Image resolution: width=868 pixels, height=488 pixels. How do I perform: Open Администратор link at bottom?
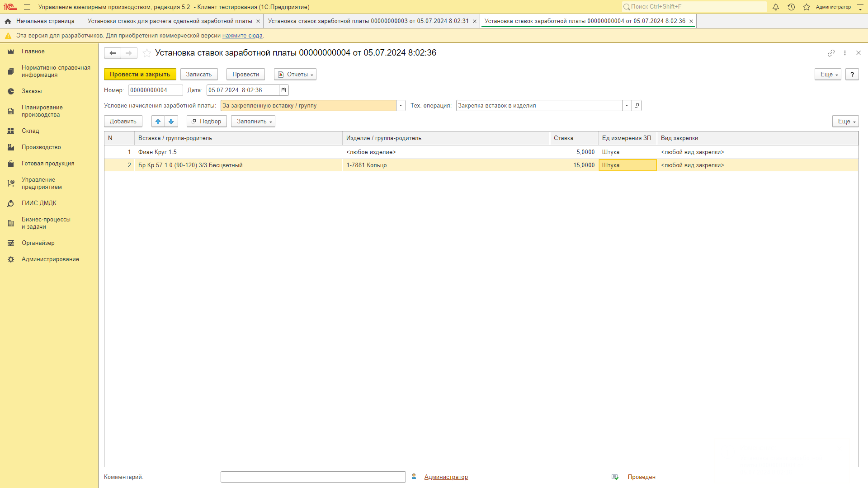[446, 477]
